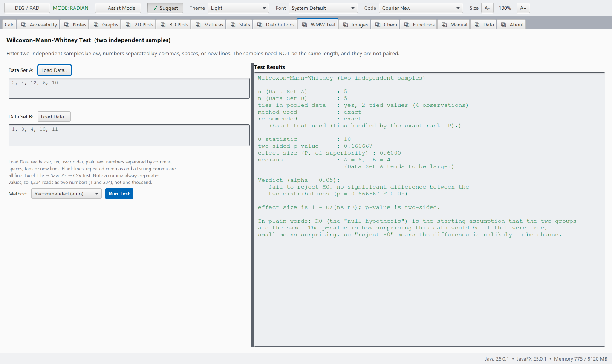Click the pop-out icon on Accessibility tab
This screenshot has width=612, height=364.
[24, 25]
